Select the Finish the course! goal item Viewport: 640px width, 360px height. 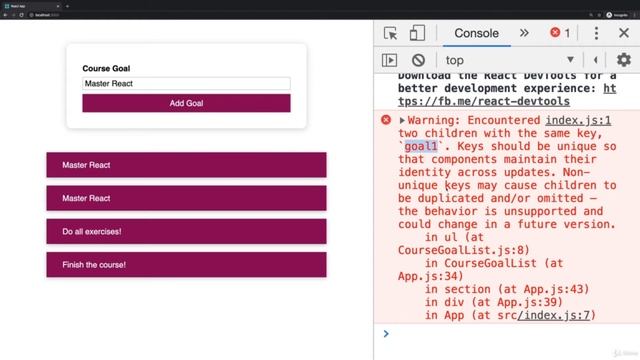click(x=186, y=264)
